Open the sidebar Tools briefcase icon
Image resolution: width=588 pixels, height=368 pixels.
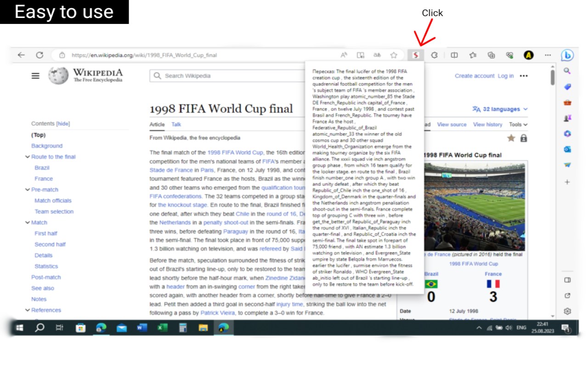click(x=567, y=103)
